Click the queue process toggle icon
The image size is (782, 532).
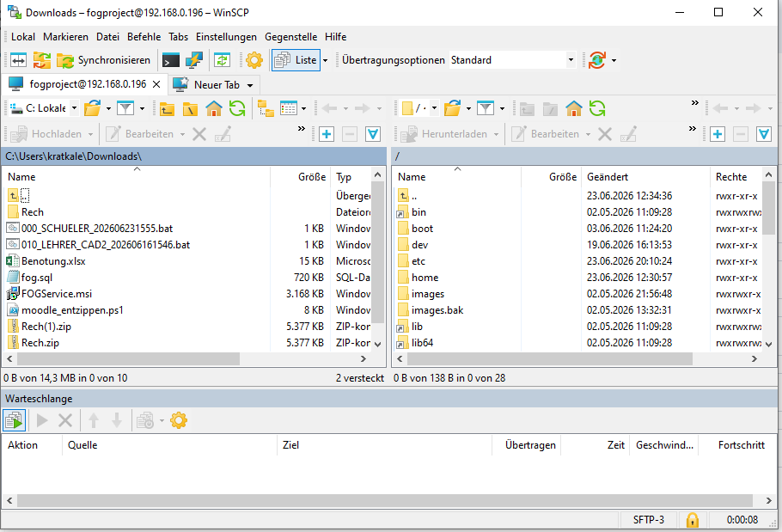click(x=14, y=420)
